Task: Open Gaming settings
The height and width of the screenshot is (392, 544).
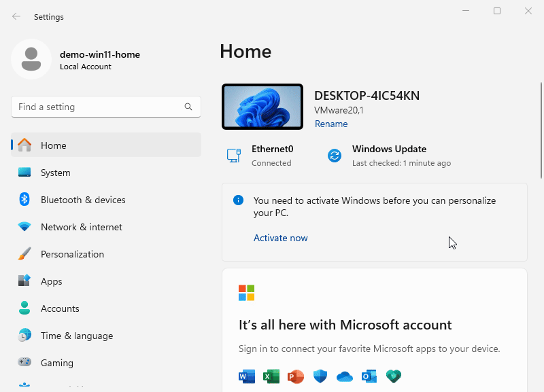Action: tap(106, 363)
